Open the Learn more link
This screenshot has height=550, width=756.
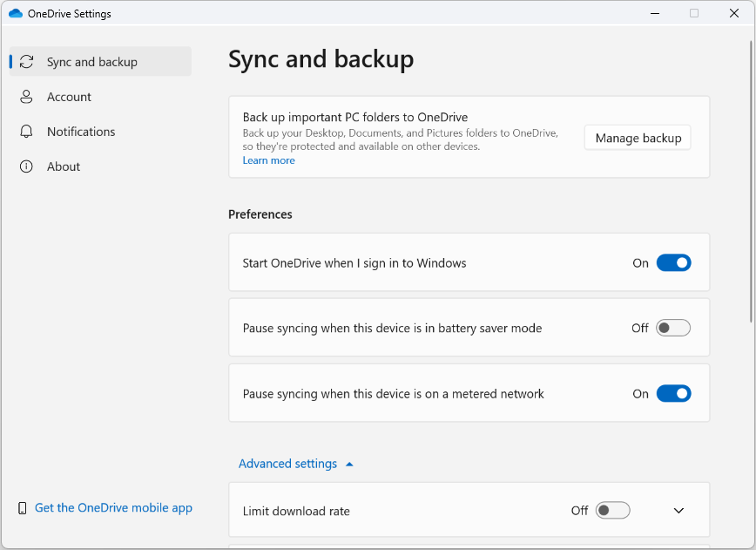pyautogui.click(x=269, y=161)
